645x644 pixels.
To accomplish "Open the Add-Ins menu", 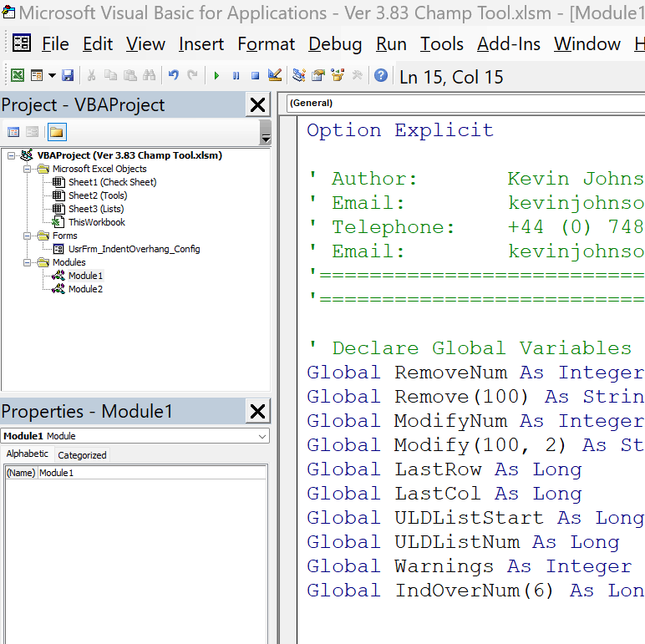I will click(509, 44).
